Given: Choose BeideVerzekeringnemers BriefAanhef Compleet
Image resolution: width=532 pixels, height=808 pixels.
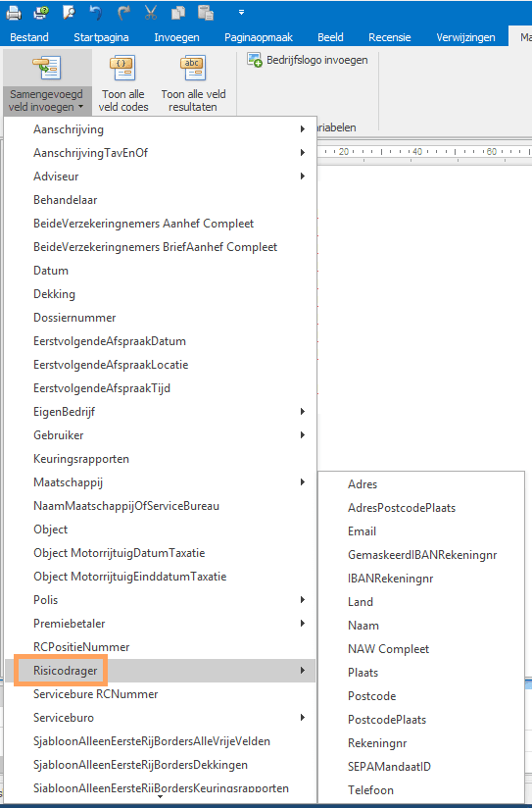Looking at the screenshot, I should point(160,247).
